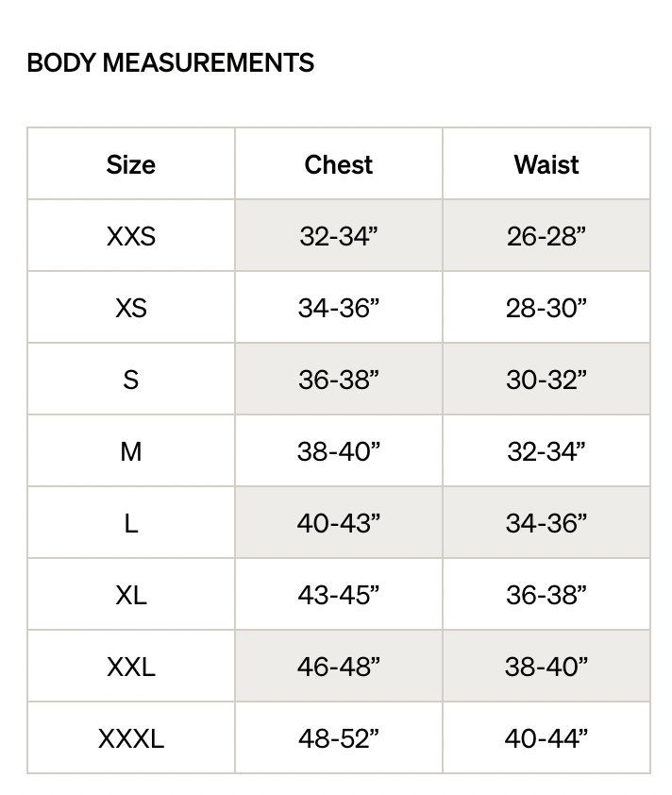Screen dimensions: 672x795
Task: Select the Waist column header
Action: pos(546,163)
